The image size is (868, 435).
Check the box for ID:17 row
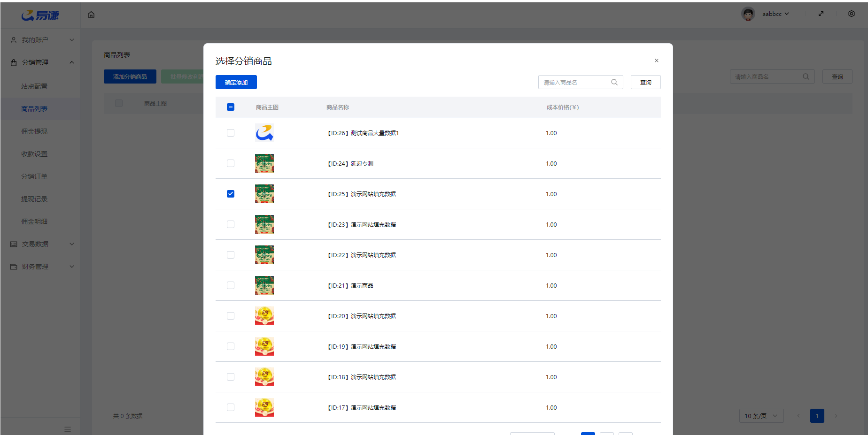(231, 407)
